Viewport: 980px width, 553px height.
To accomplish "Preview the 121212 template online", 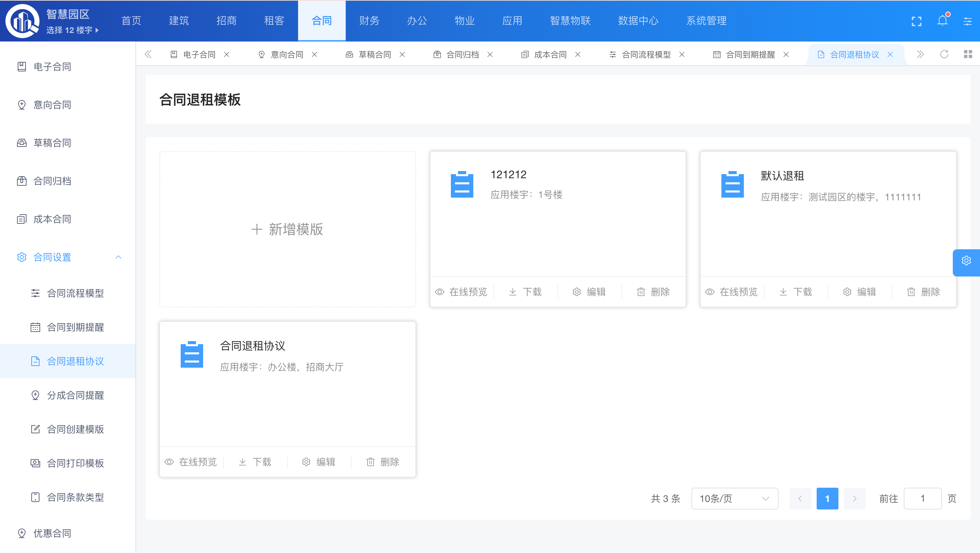I will pos(461,292).
